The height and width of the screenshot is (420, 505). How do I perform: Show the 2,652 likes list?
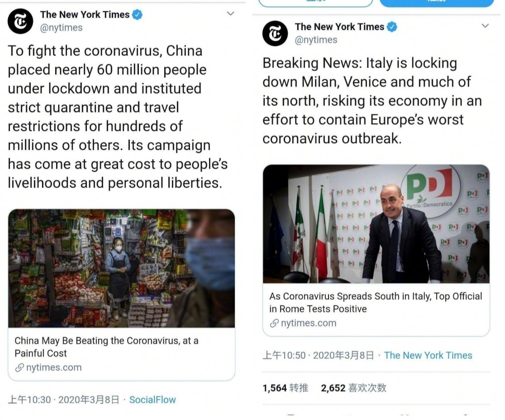(x=353, y=388)
